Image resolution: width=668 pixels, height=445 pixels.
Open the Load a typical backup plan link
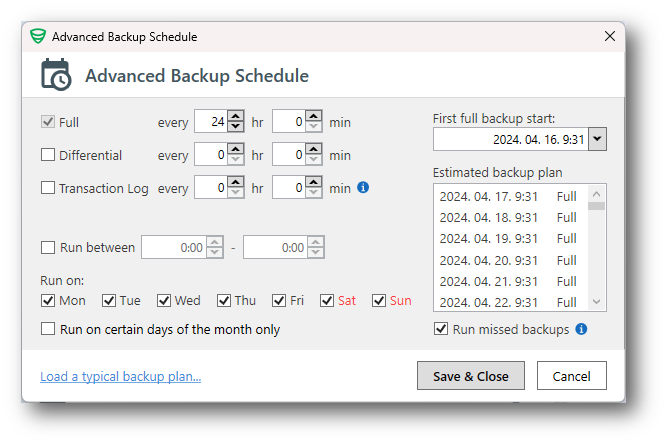coord(120,377)
